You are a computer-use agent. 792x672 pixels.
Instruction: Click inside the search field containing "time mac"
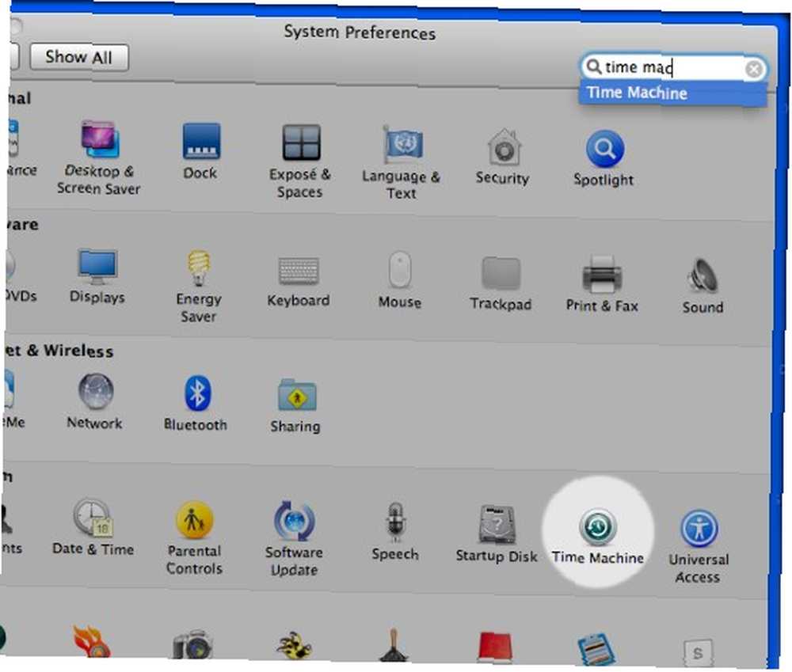pos(673,67)
